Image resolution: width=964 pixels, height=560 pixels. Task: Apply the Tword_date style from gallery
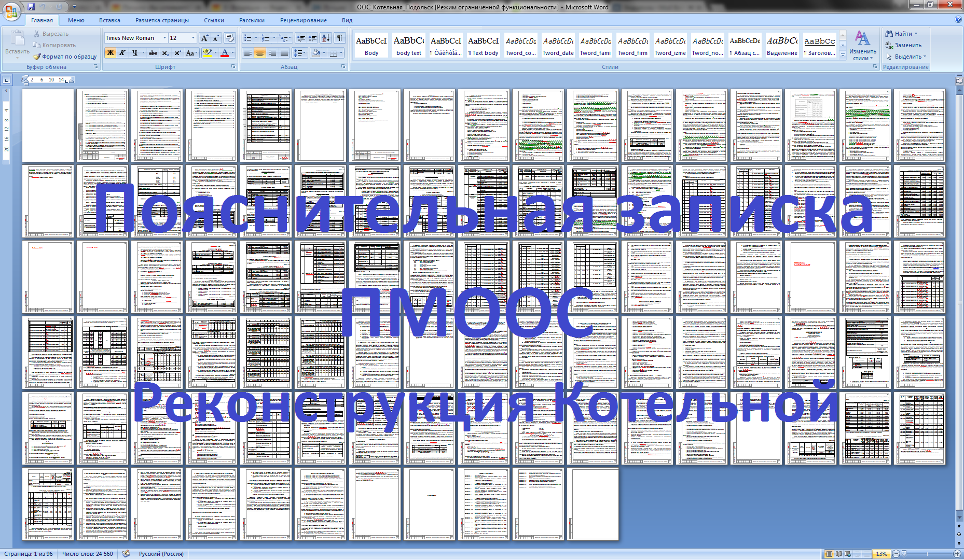pyautogui.click(x=558, y=46)
